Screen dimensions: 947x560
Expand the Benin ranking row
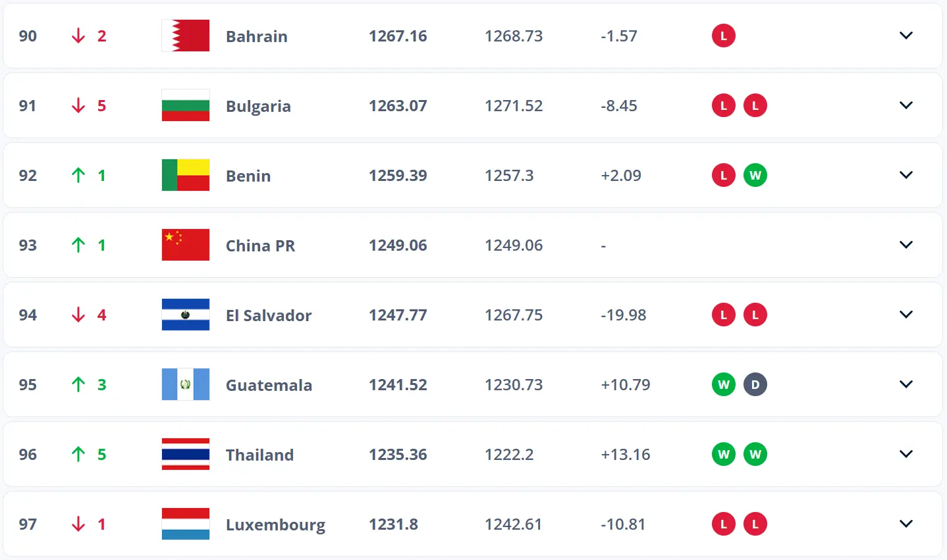click(x=906, y=175)
